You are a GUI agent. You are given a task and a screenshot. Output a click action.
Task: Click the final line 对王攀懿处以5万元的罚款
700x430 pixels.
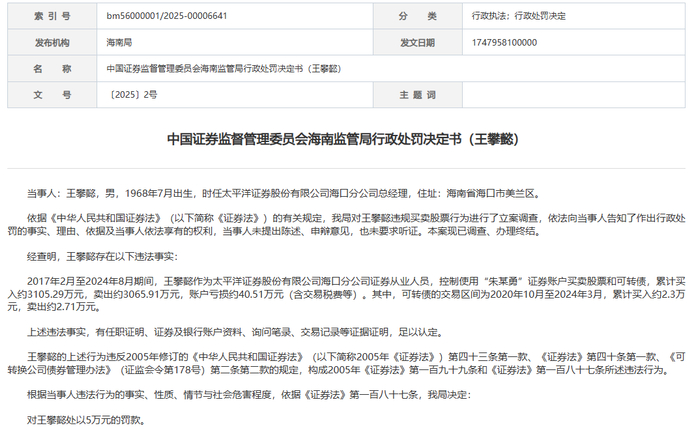click(x=86, y=420)
